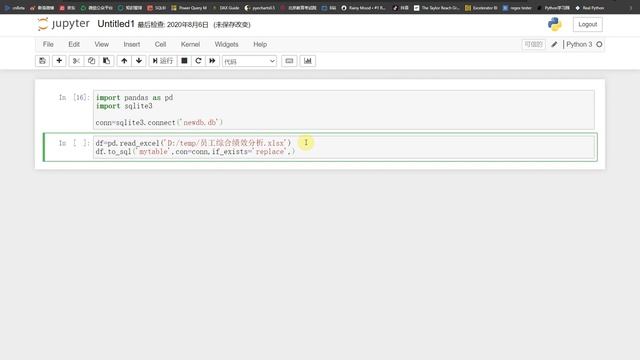Screen dimensions: 640x360
Task: Paste cells below using the paste icon
Action: tap(107, 61)
